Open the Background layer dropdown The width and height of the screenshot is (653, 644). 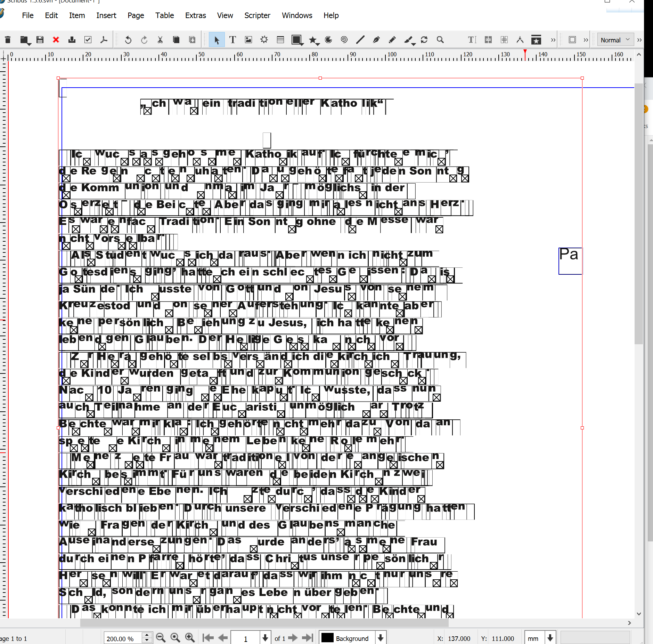pyautogui.click(x=381, y=638)
